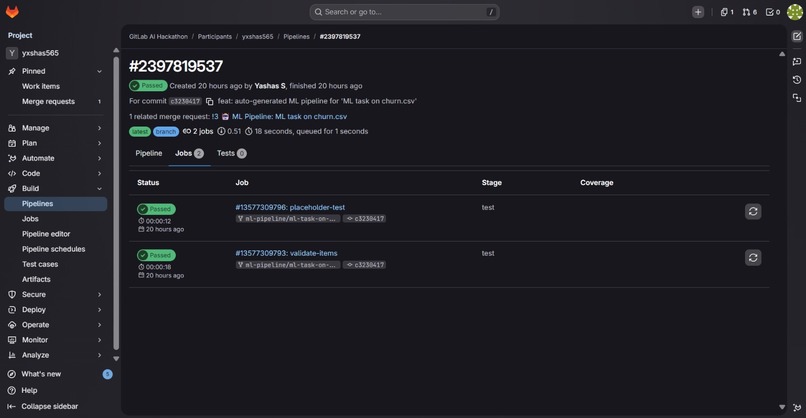Click the bottom-right corner GitLab Duo icon
The width and height of the screenshot is (806, 418).
(x=797, y=408)
